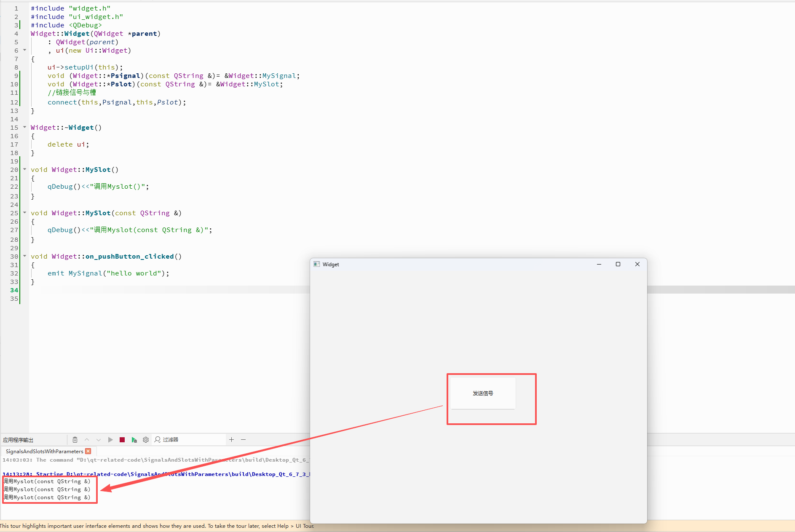
Task: Click the text 'emit MySignal("hello world");'
Action: [108, 273]
